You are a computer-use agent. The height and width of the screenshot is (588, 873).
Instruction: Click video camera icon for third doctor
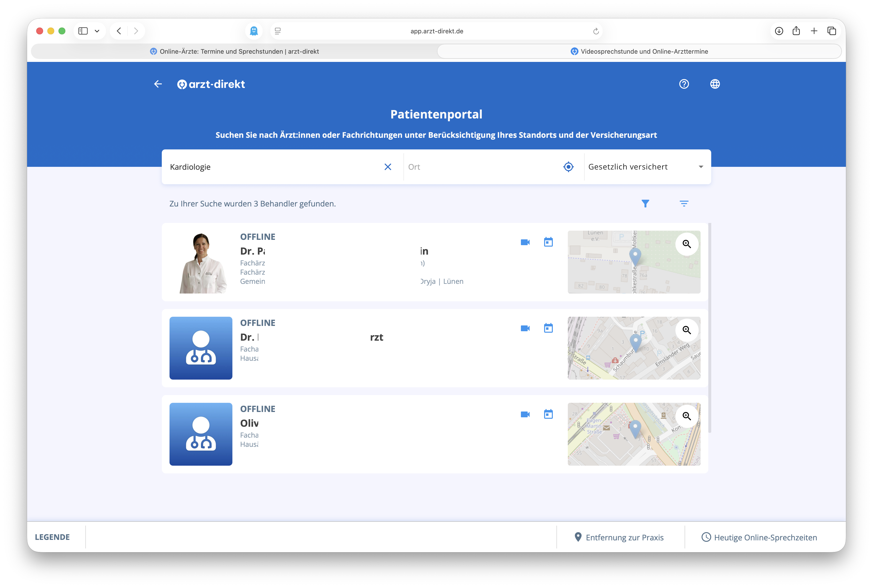point(525,414)
